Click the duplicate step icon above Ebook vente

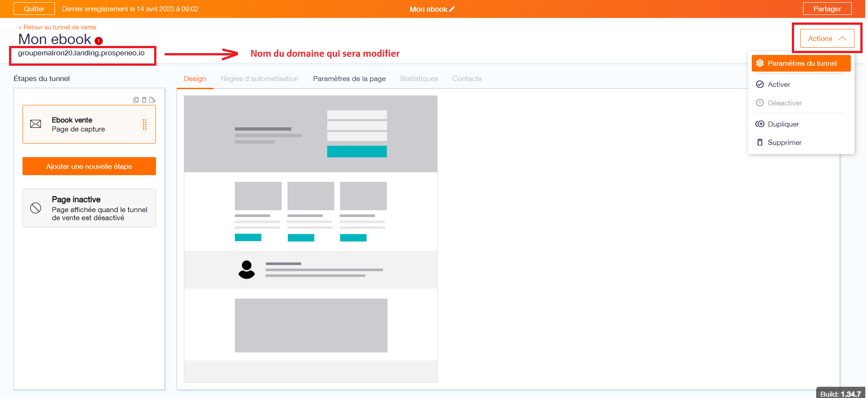point(136,100)
